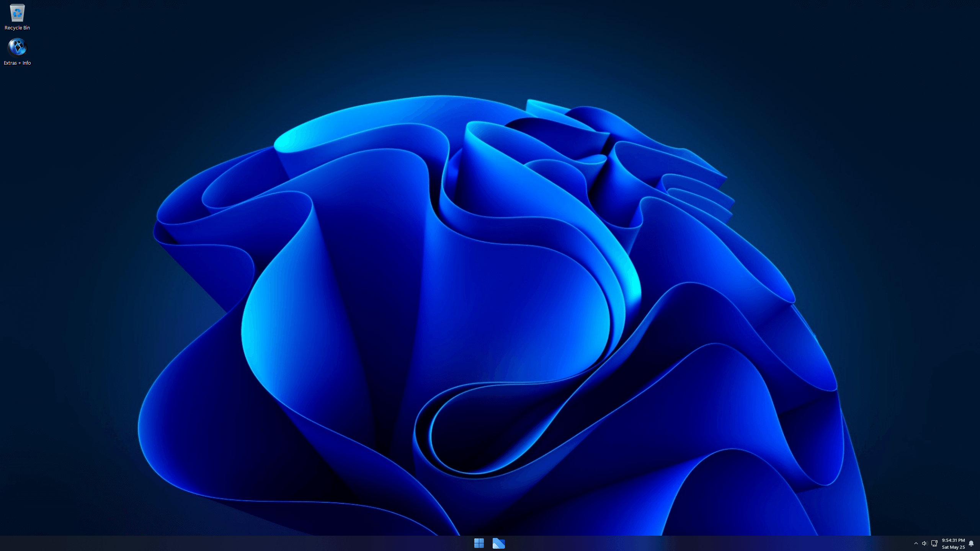Open the Windows Start menu button
Viewport: 980px width, 551px height.
pyautogui.click(x=479, y=543)
